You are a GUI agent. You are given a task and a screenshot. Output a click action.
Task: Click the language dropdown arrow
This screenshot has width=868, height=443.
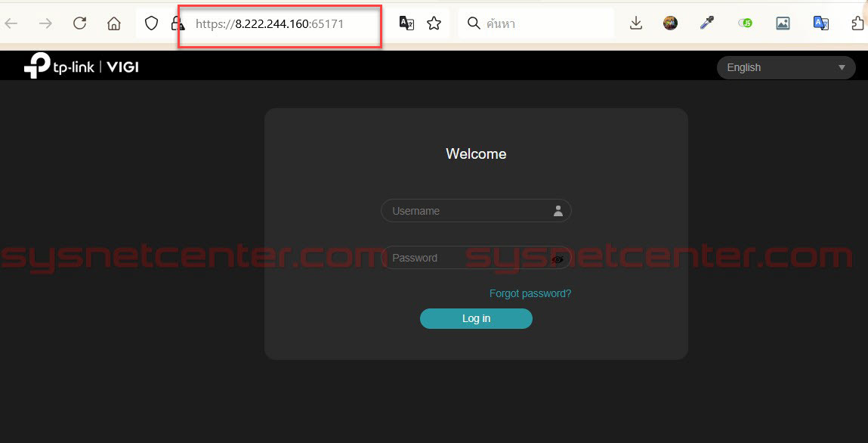[x=842, y=67]
